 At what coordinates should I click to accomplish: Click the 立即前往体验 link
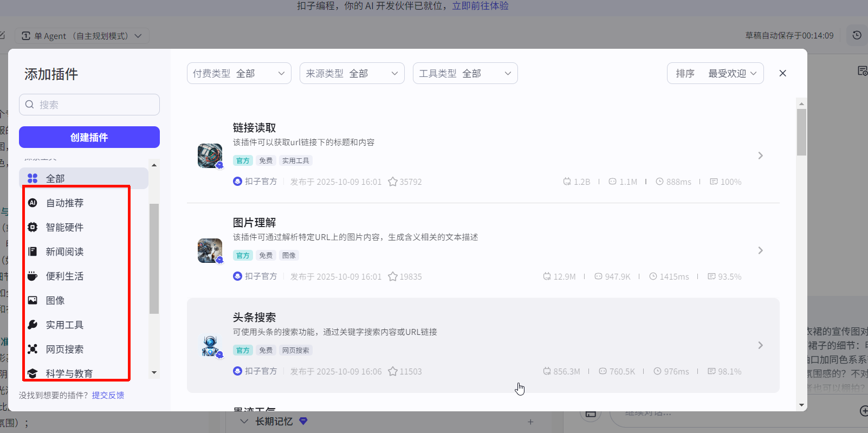click(481, 6)
